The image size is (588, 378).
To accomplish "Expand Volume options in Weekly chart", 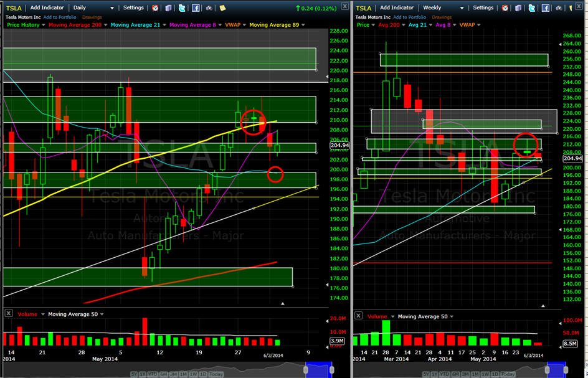I will pyautogui.click(x=392, y=316).
